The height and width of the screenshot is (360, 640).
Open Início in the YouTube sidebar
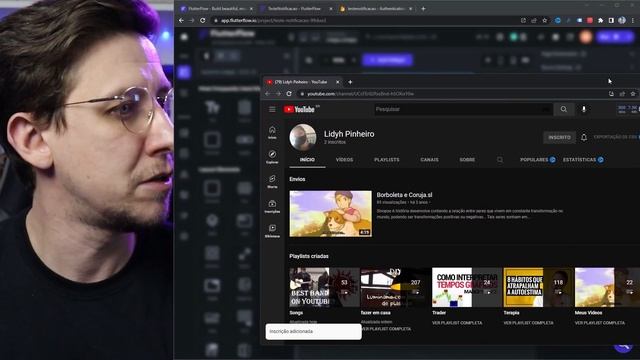pos(272,132)
